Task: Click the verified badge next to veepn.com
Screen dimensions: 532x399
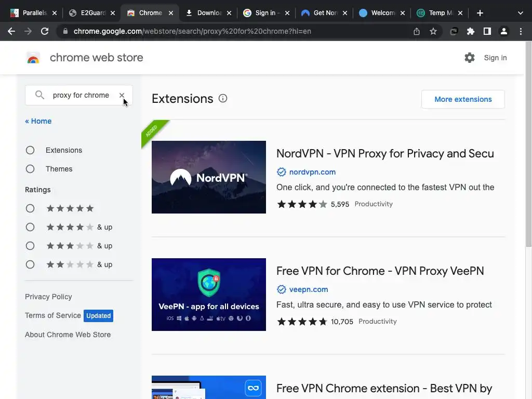Action: click(x=281, y=289)
